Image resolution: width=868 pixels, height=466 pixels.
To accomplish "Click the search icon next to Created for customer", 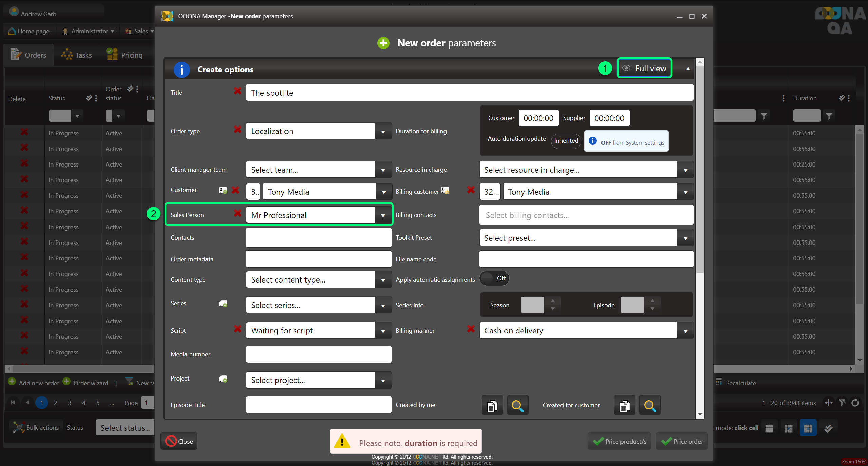I will coord(650,405).
